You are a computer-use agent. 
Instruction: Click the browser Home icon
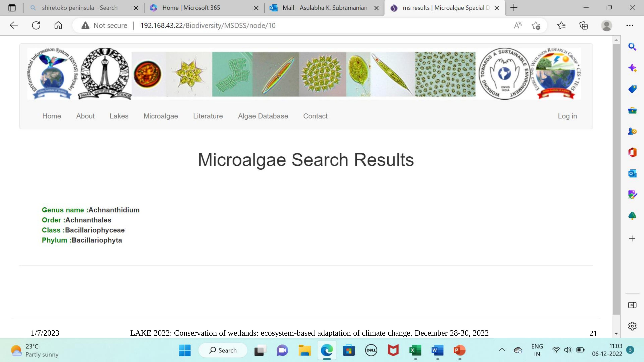58,25
